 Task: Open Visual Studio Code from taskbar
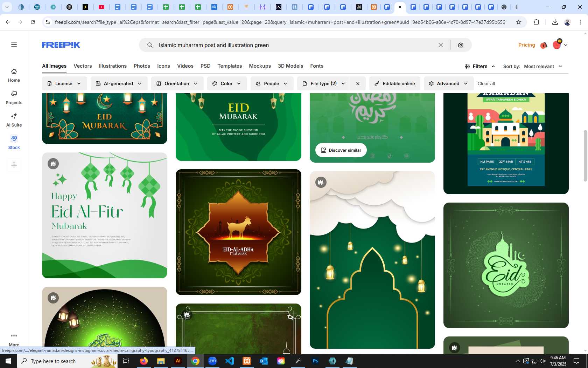pos(230,361)
